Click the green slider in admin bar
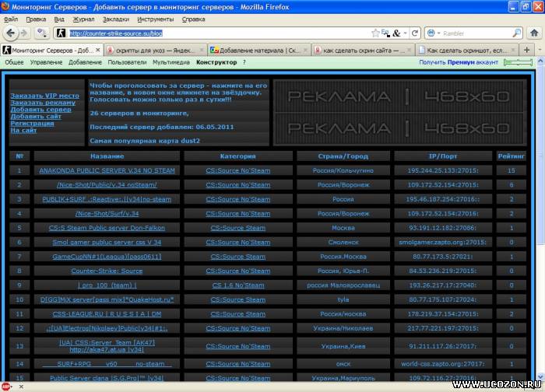Viewport: 545px width, 392px height. 518,62
